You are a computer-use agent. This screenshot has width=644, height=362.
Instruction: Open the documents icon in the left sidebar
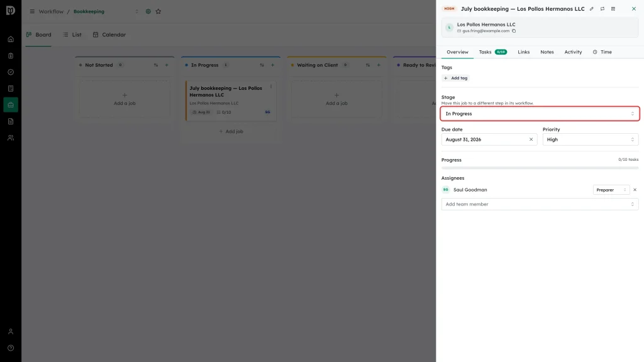[x=11, y=121]
